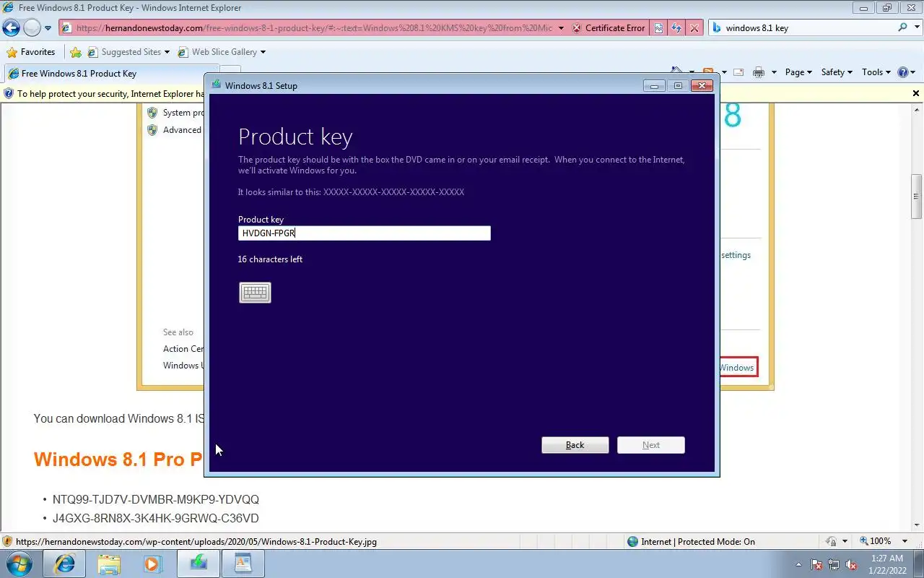Screen dimensions: 924x578
Task: Click the Certificate Error indicator
Action: tap(609, 28)
